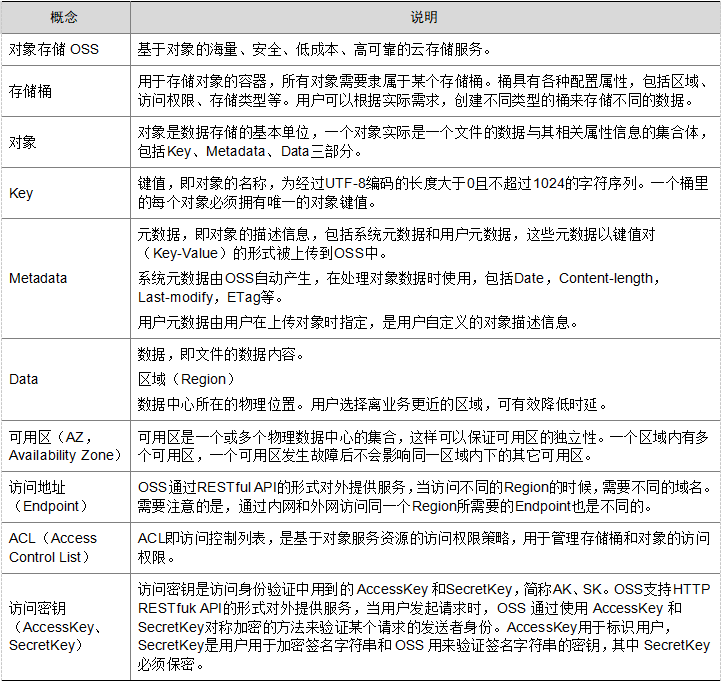Click text '区域（Region）'

pyautogui.click(x=186, y=379)
